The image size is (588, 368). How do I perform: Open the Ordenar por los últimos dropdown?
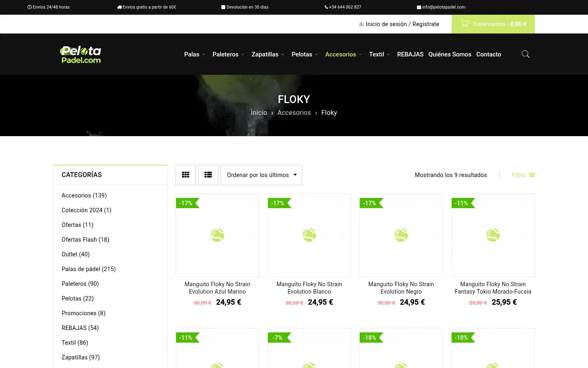pos(261,175)
